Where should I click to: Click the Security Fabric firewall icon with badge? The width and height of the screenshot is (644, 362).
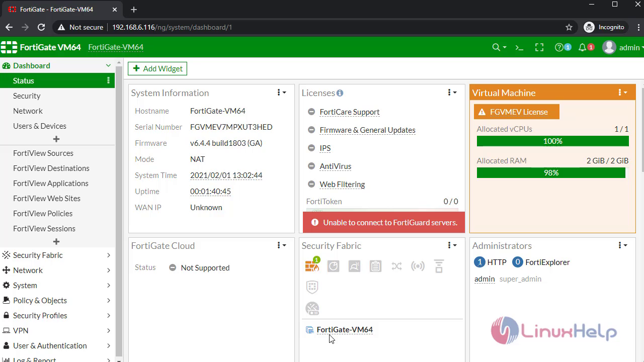pyautogui.click(x=312, y=265)
